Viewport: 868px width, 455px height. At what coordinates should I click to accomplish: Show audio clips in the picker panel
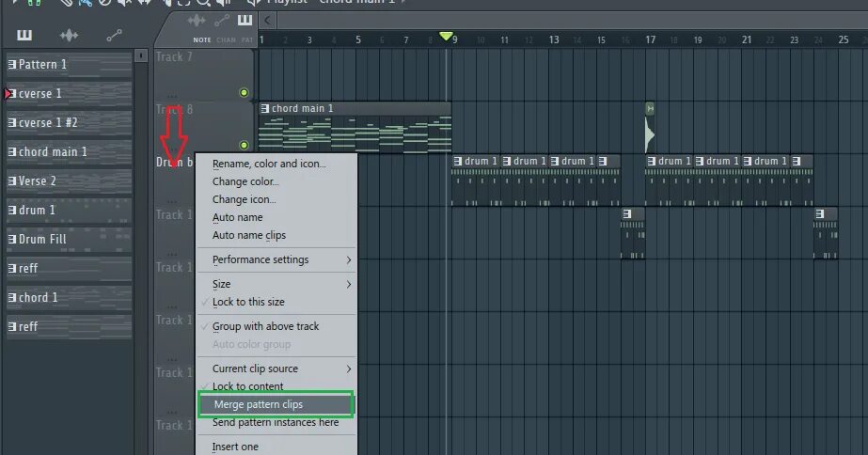coord(69,36)
